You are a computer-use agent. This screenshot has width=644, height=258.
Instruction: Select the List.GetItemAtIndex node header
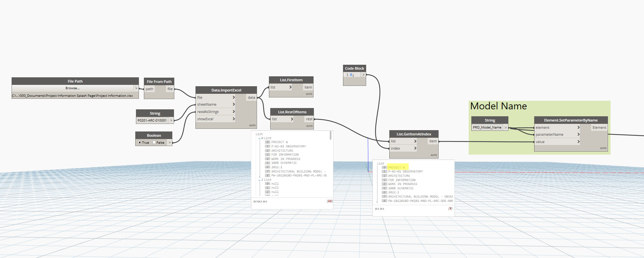[x=414, y=134]
